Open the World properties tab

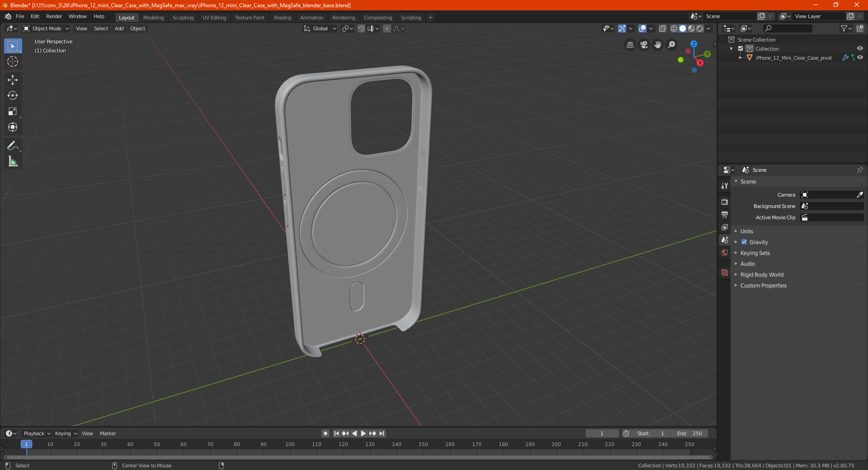click(725, 253)
